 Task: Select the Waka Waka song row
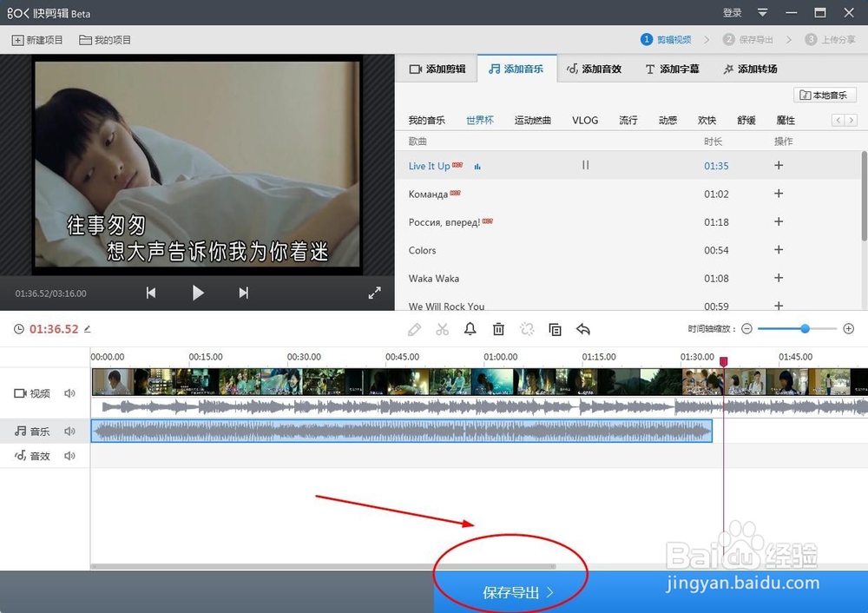pos(628,278)
